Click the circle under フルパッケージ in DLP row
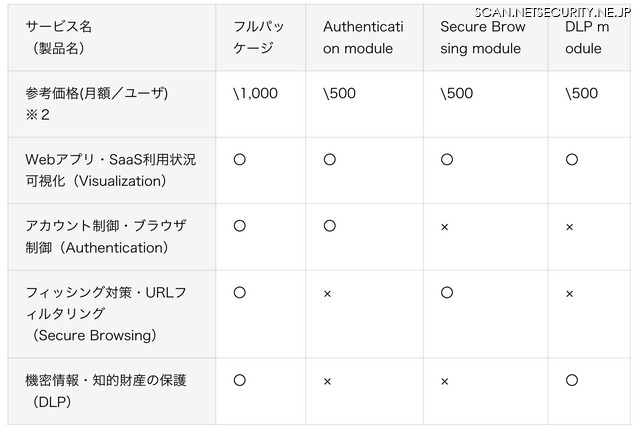Screen dimensions: 640x428 pyautogui.click(x=240, y=380)
